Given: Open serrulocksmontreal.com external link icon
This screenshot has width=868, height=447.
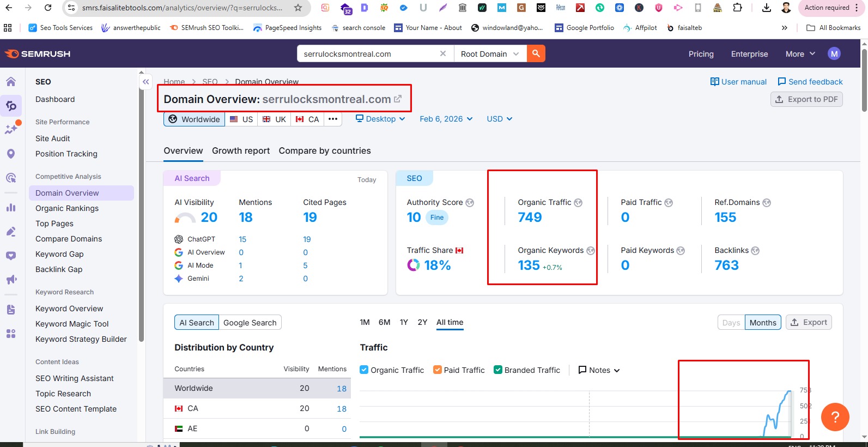Looking at the screenshot, I should click(x=398, y=99).
